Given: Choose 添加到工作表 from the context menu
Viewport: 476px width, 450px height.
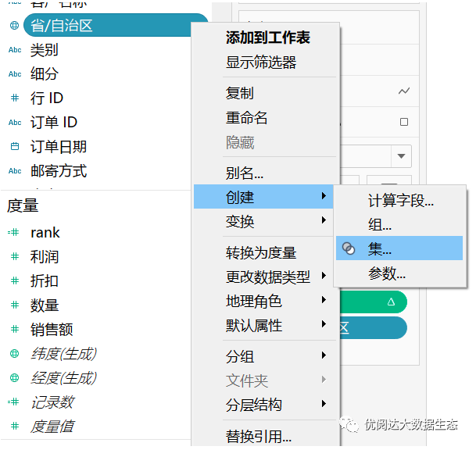Looking at the screenshot, I should pos(267,37).
